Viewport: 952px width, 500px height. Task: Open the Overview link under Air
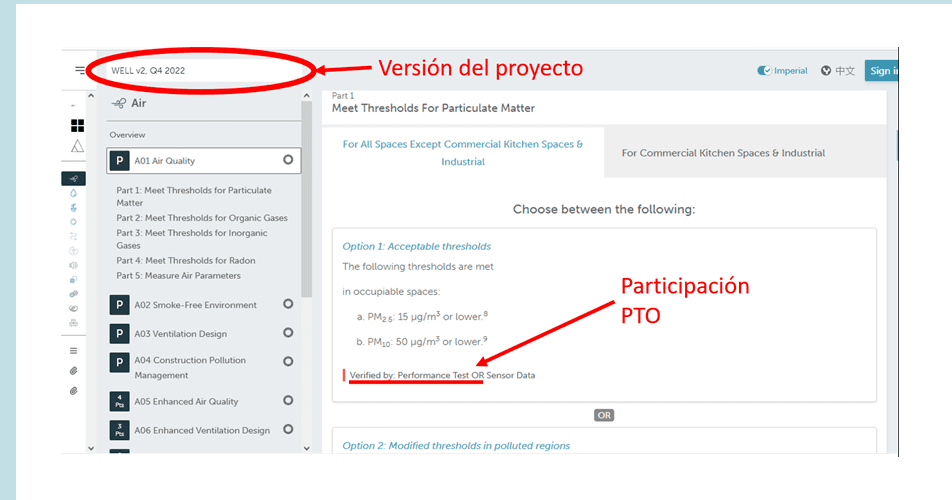click(127, 135)
